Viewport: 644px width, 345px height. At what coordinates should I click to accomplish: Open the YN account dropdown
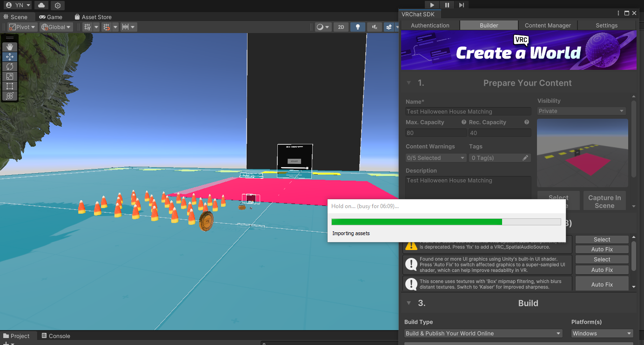click(x=18, y=5)
